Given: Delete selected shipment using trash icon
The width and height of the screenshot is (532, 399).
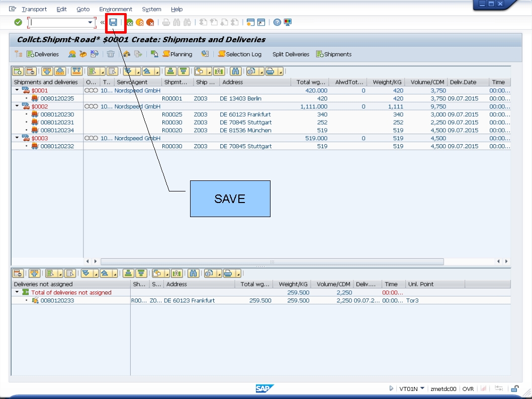Looking at the screenshot, I should (x=110, y=54).
